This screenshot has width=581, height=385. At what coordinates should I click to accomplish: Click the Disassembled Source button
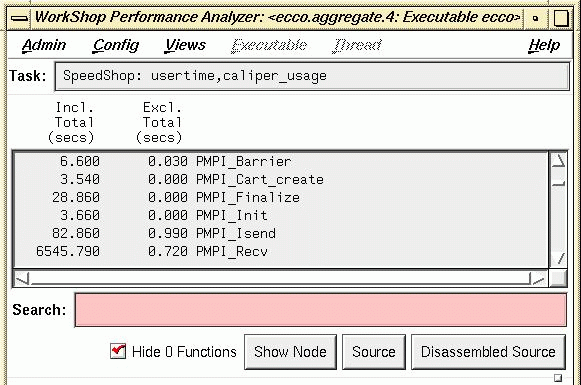[488, 352]
